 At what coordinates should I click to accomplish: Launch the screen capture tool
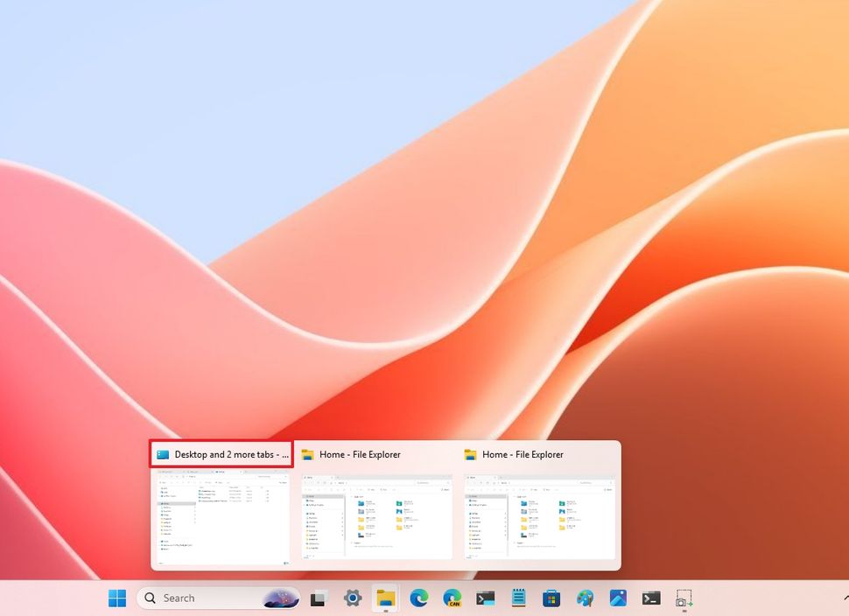684,598
